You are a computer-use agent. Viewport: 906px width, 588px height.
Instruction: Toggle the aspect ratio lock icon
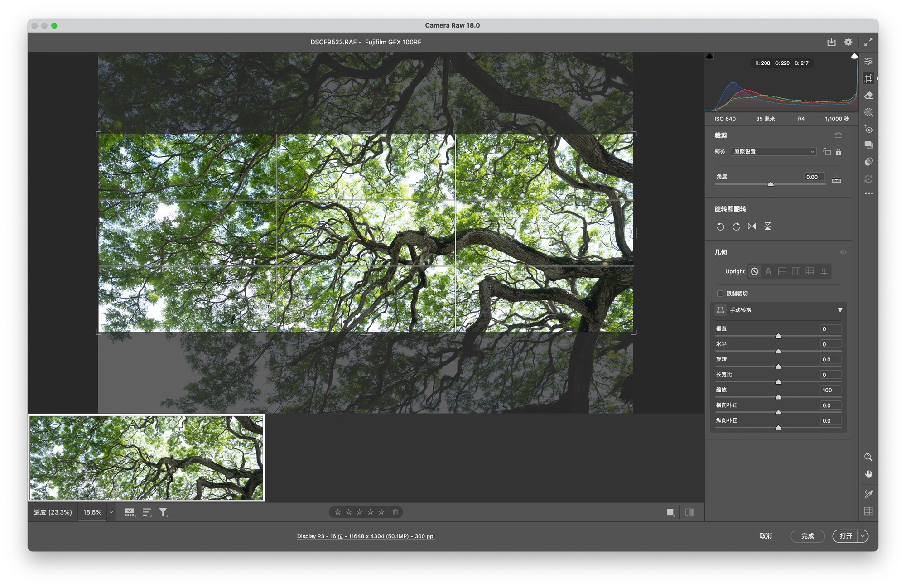pyautogui.click(x=839, y=152)
